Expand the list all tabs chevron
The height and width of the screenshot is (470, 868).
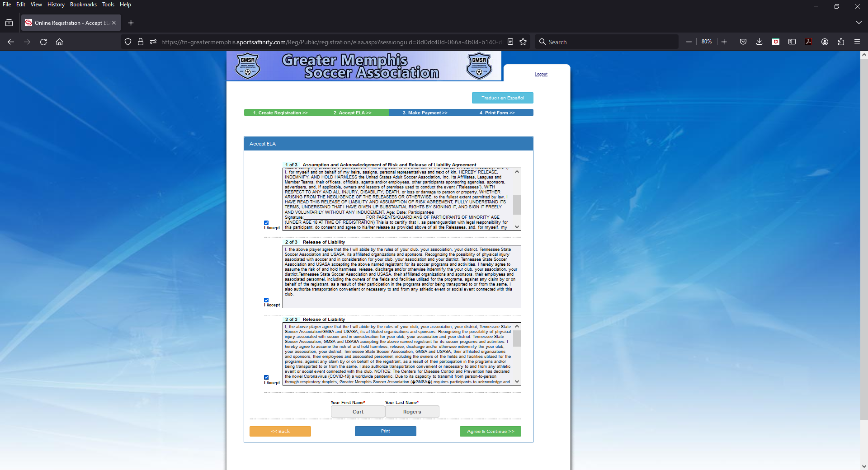[x=859, y=23]
